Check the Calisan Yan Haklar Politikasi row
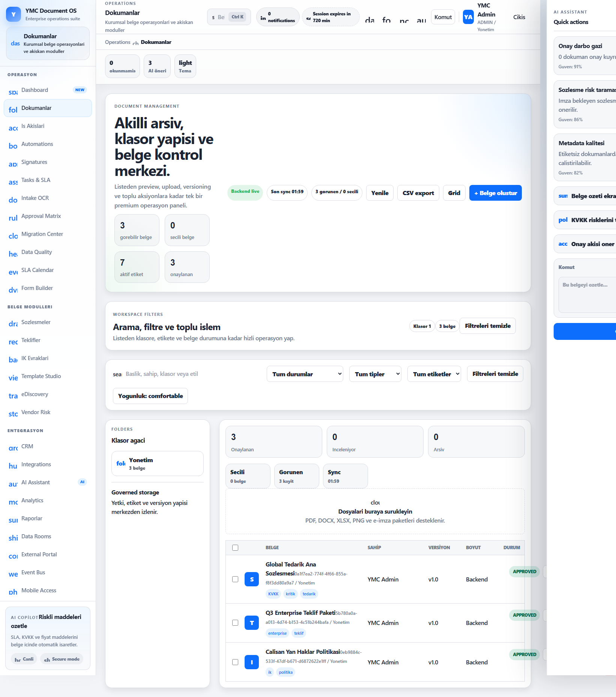This screenshot has height=697, width=616. (x=235, y=662)
